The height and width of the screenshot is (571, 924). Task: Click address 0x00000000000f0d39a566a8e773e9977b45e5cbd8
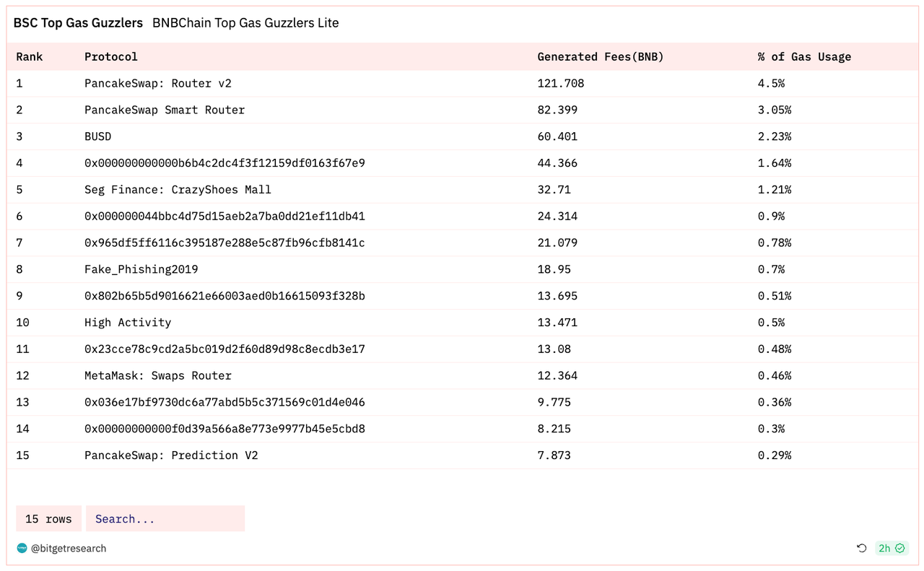coord(225,429)
